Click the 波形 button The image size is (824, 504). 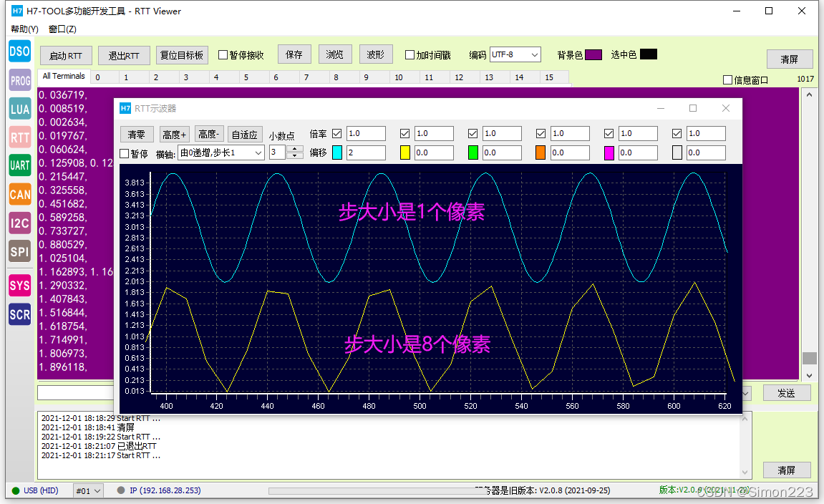[x=376, y=54]
